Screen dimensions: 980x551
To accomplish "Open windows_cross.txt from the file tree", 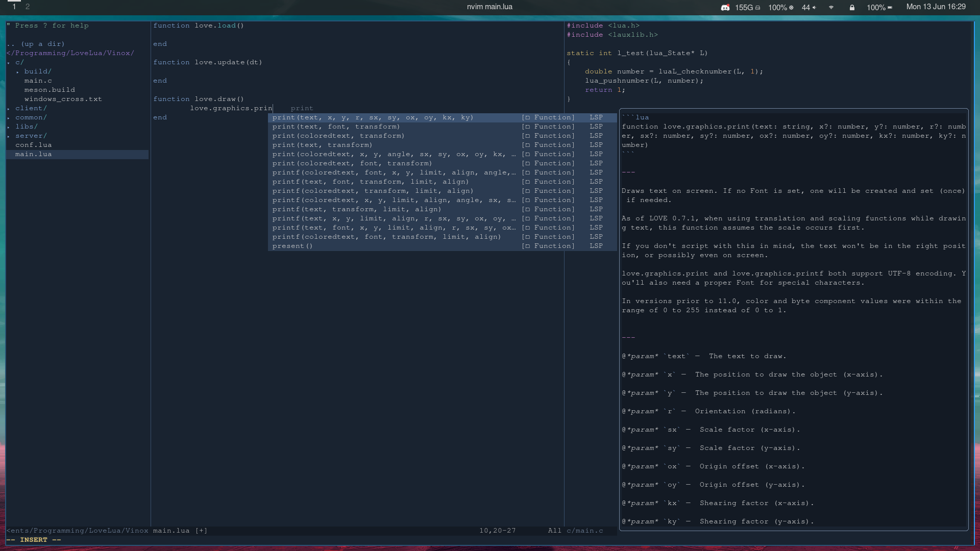I will pyautogui.click(x=63, y=98).
